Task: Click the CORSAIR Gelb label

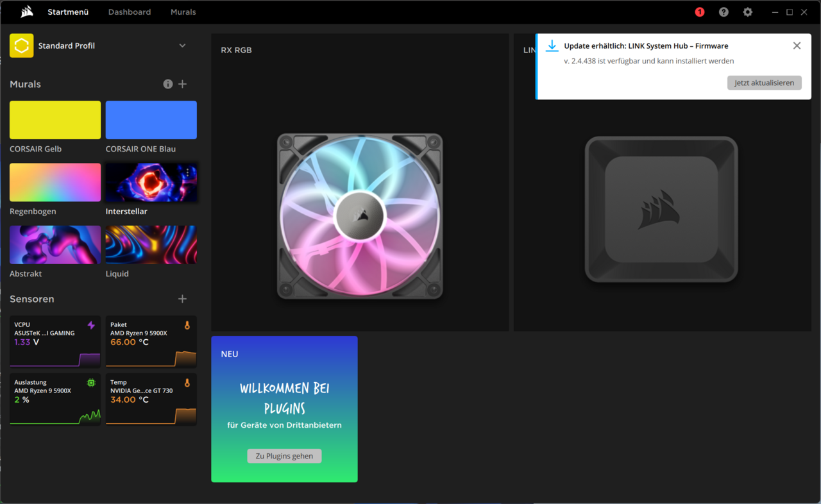Action: (36, 149)
